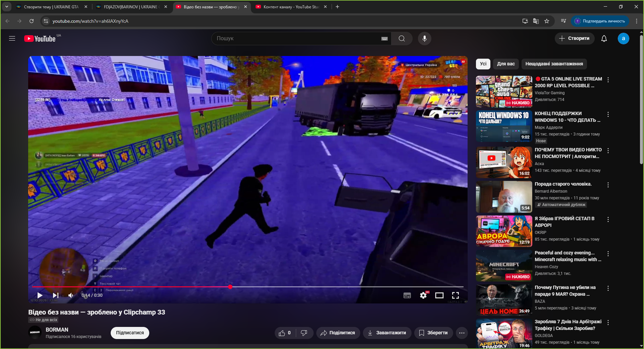Mute the video volume
644x349 pixels.
(71, 295)
